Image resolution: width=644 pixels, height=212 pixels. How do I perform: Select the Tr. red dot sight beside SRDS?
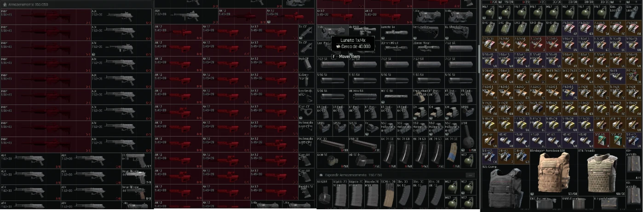tap(372, 129)
